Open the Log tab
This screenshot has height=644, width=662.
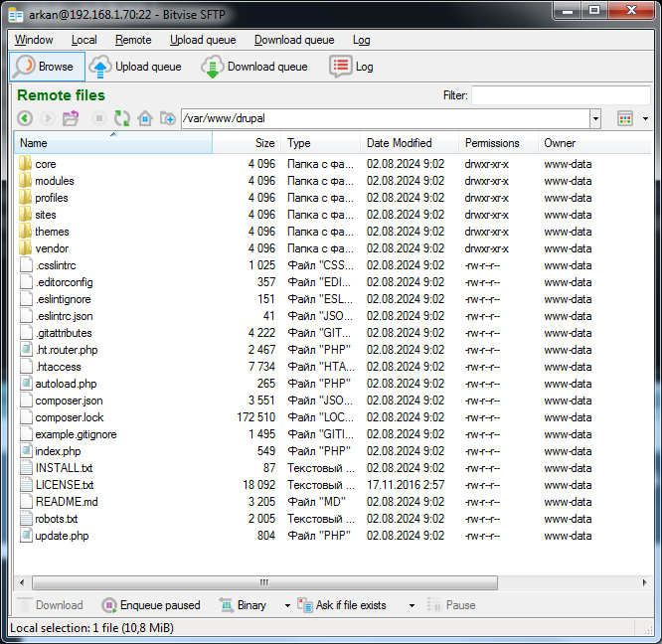coord(353,67)
